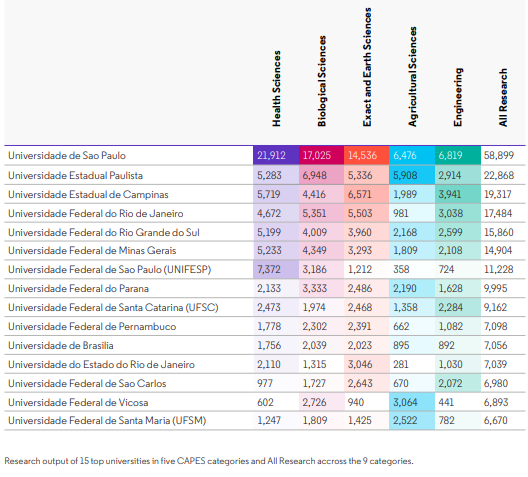Select Universidade Federal do Rio Grande do Sul
The image size is (528, 477).
pos(104,232)
